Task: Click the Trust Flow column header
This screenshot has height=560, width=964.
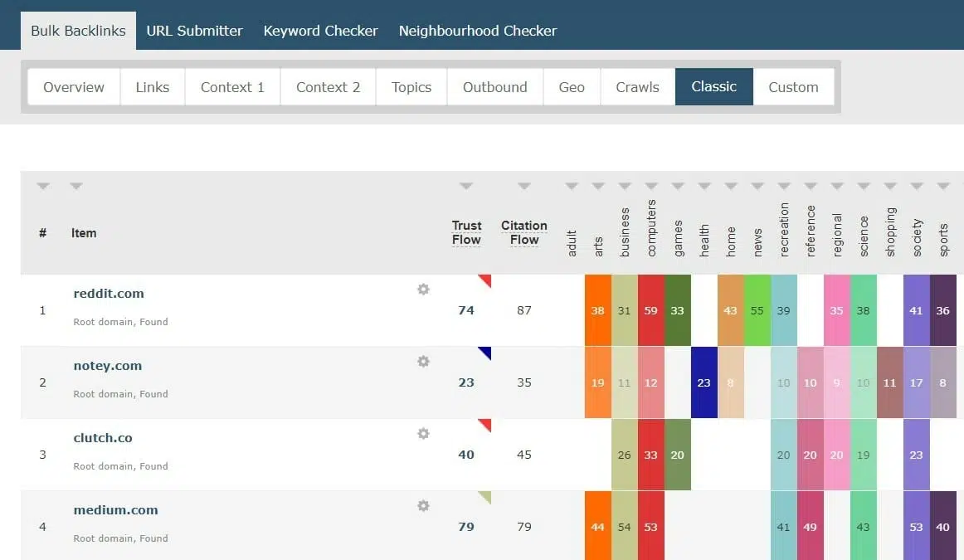Action: click(x=466, y=233)
